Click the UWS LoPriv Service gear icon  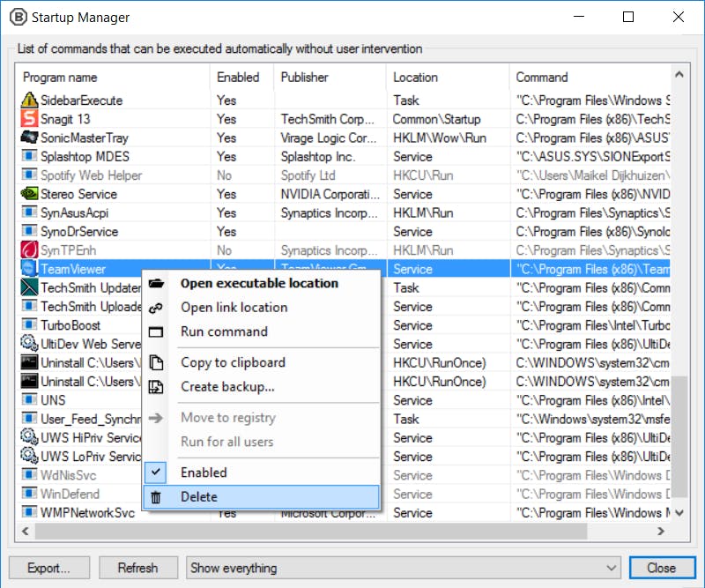point(29,456)
